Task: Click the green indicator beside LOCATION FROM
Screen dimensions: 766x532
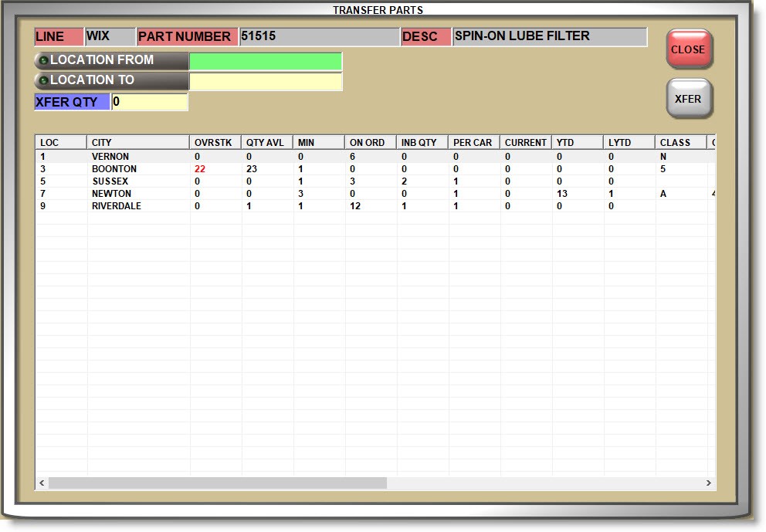Action: [x=43, y=60]
